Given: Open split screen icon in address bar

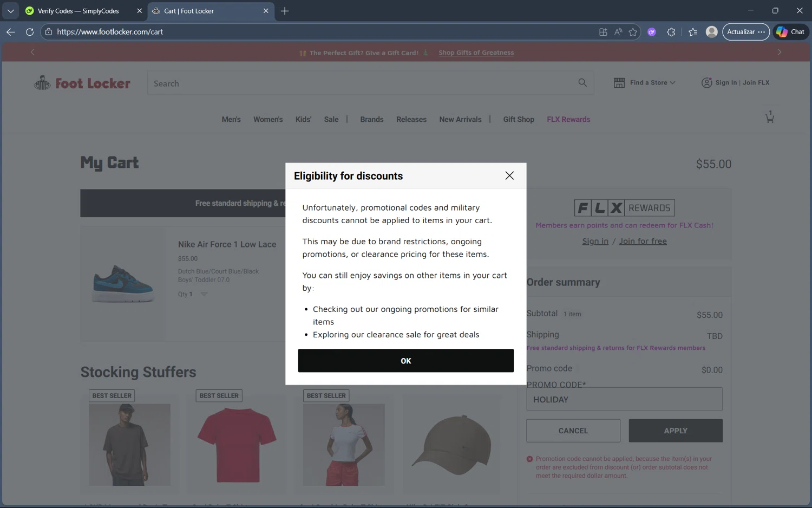Looking at the screenshot, I should (603, 32).
